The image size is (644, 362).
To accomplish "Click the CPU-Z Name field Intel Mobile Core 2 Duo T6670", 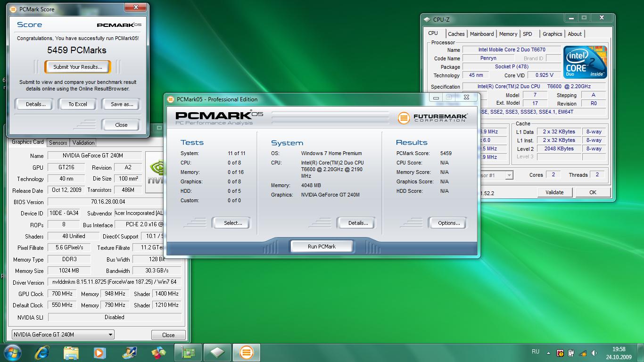I will click(x=512, y=49).
